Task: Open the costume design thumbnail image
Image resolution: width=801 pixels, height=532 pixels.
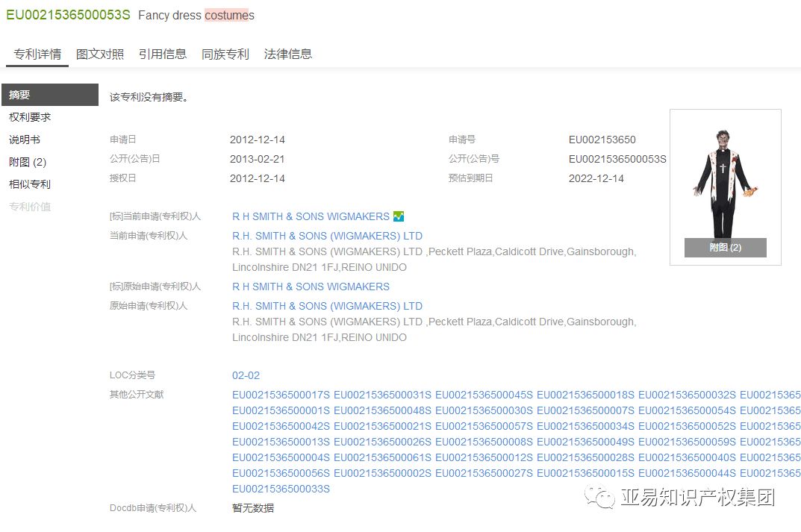Action: point(723,183)
